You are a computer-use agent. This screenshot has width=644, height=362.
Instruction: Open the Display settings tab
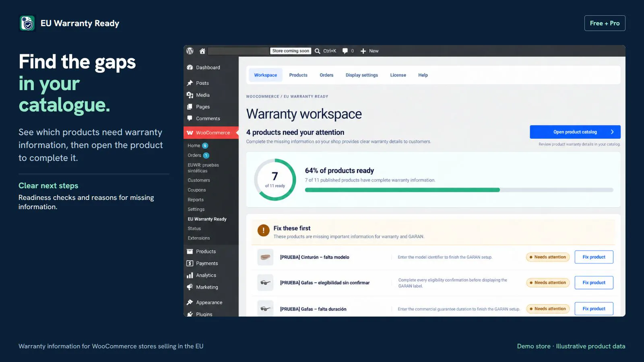click(362, 75)
